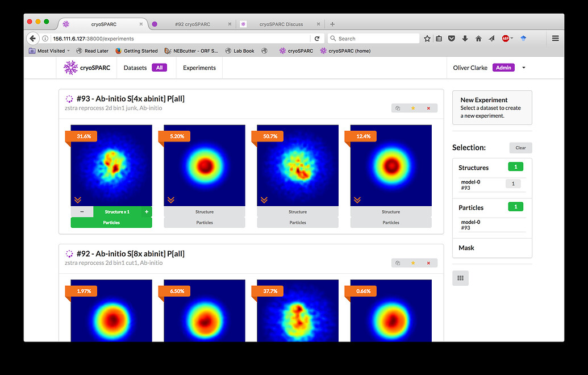Select Particles for the 12.4% model

(391, 223)
